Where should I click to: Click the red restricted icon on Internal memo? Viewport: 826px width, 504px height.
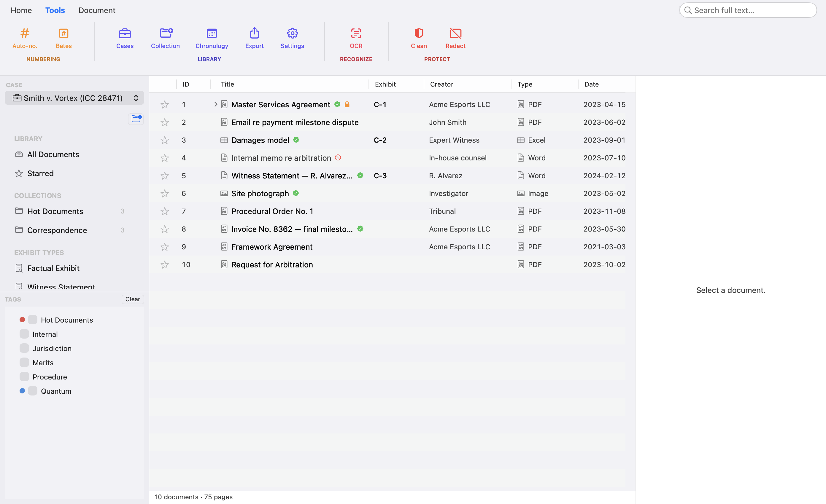point(338,157)
